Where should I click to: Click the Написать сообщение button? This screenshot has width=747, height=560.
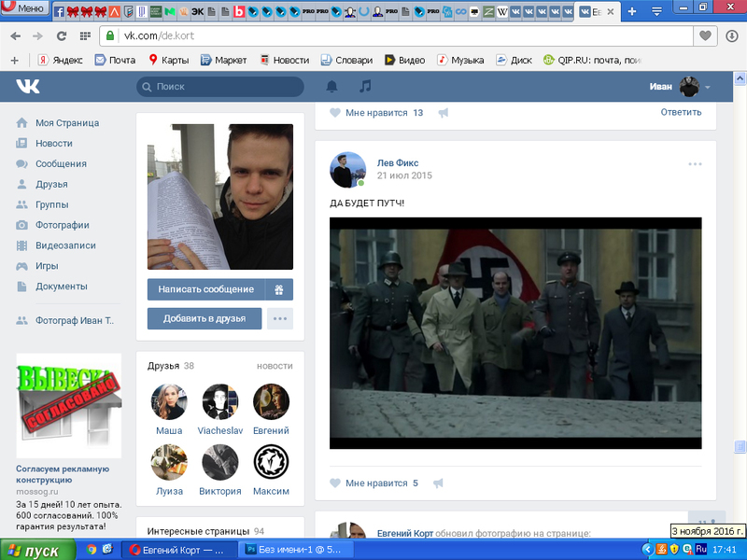tap(205, 289)
